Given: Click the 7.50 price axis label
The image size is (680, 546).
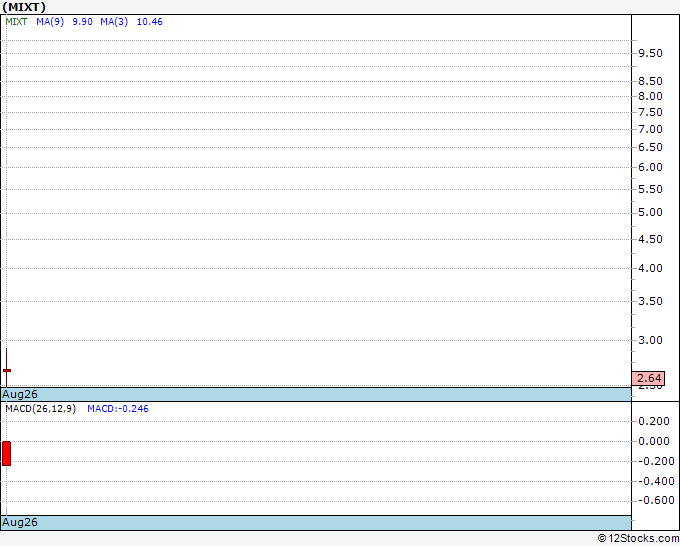Looking at the screenshot, I should pyautogui.click(x=651, y=112).
